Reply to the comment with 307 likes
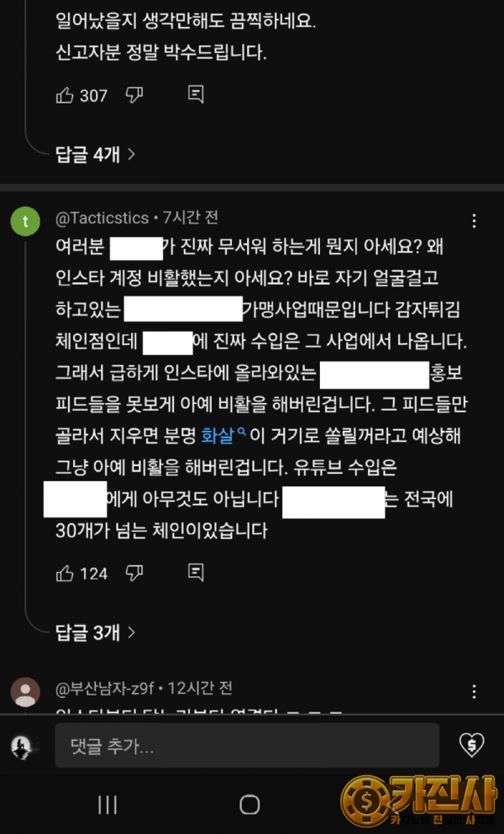The height and width of the screenshot is (834, 504). point(196,95)
